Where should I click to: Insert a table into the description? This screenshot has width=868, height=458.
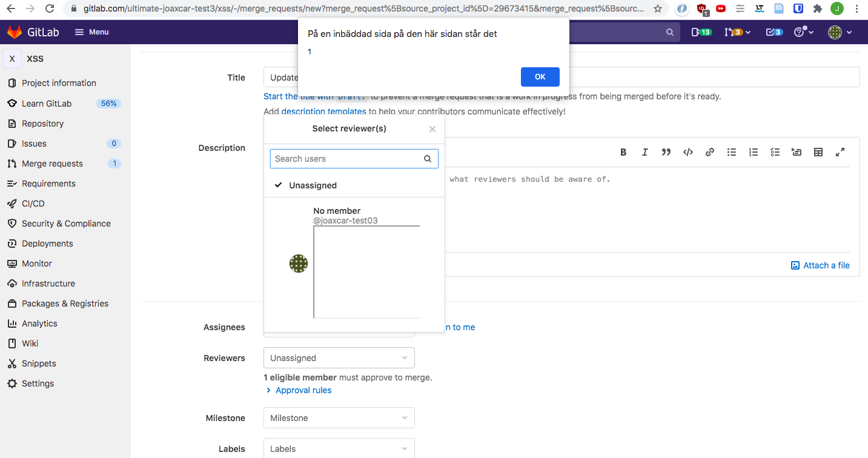point(818,152)
